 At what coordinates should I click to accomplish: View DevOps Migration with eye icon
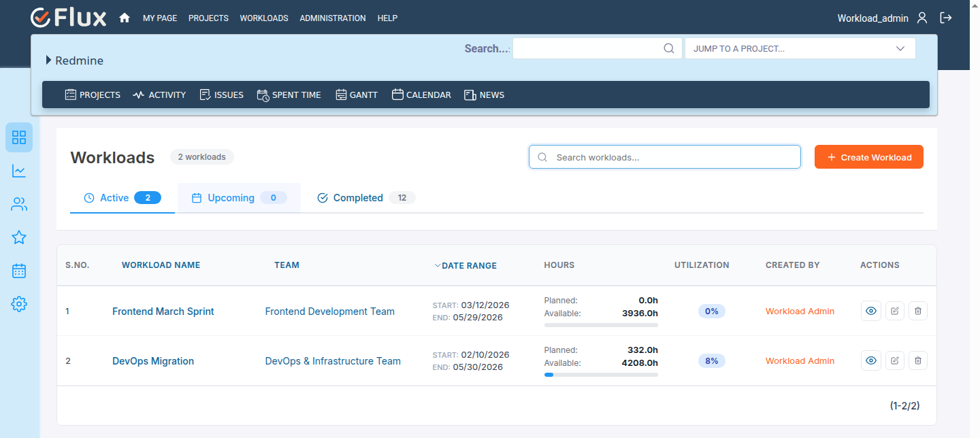coord(871,360)
